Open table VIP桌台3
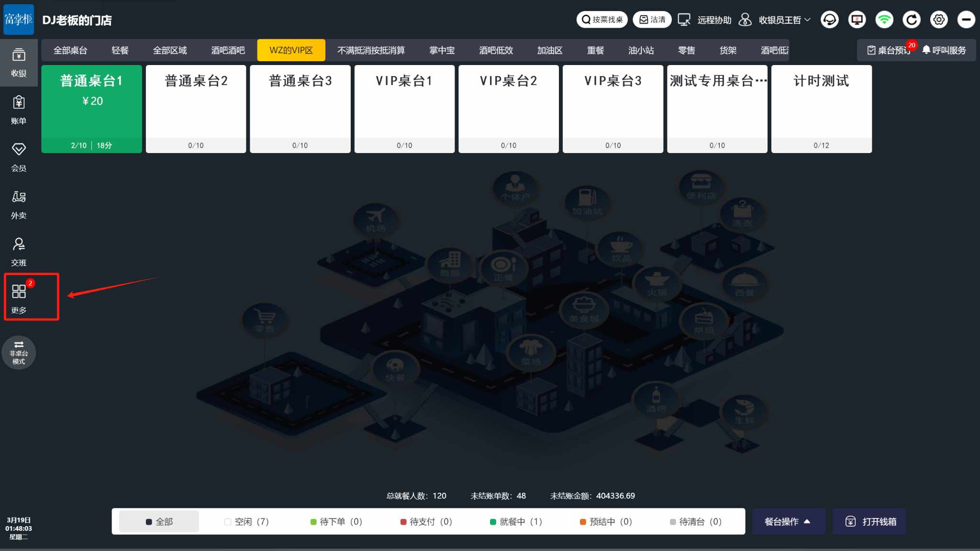Image resolution: width=980 pixels, height=551 pixels. [x=613, y=109]
